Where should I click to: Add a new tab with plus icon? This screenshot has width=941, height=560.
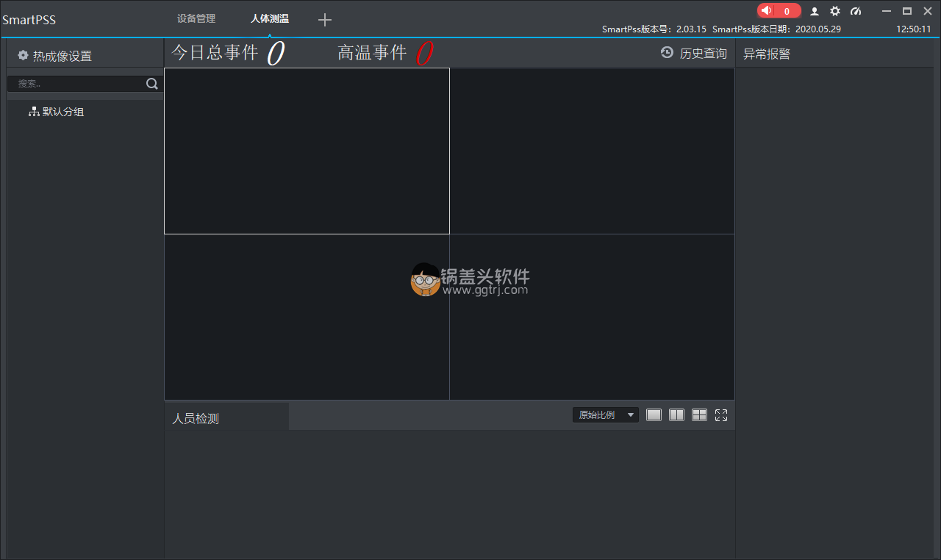325,20
